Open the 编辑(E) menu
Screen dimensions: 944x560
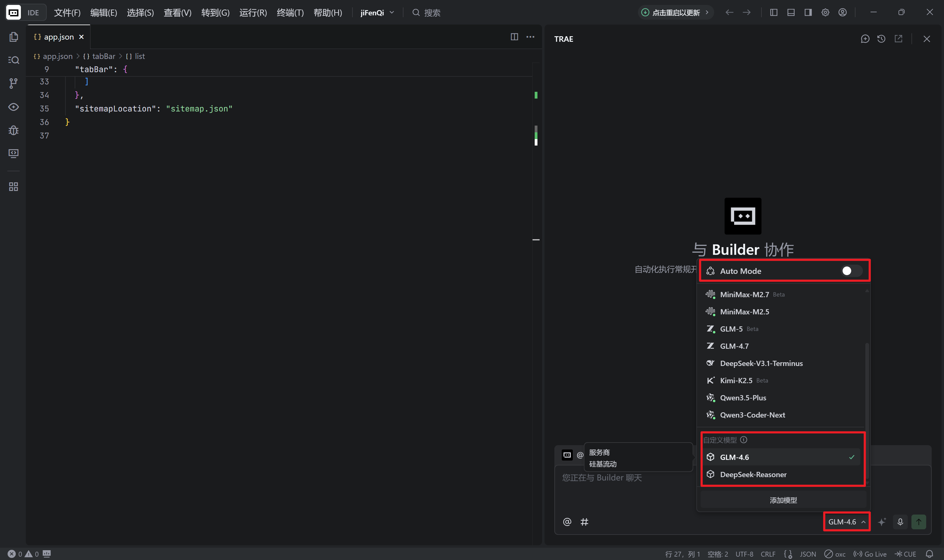click(104, 13)
